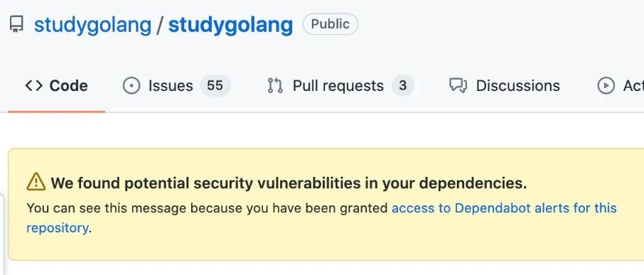Click the Pull requests count badge 3
Viewport: 644px width, 275px height.
(x=402, y=86)
